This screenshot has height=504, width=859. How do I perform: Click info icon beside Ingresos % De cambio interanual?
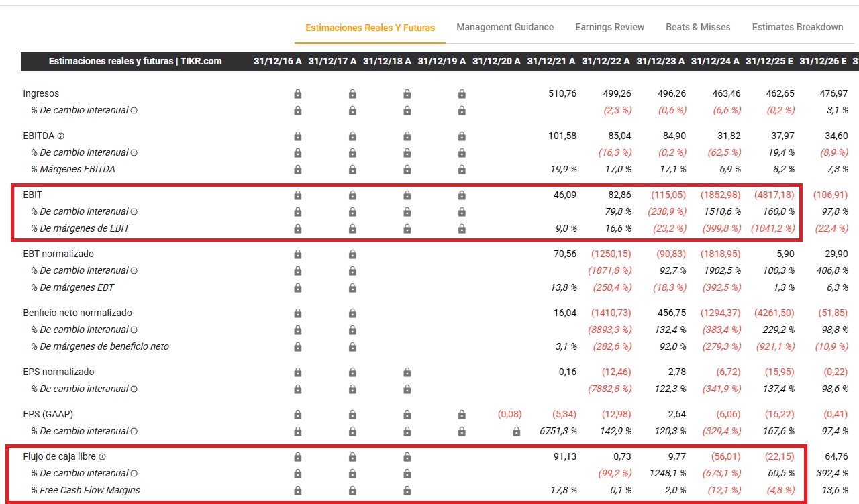click(x=134, y=111)
